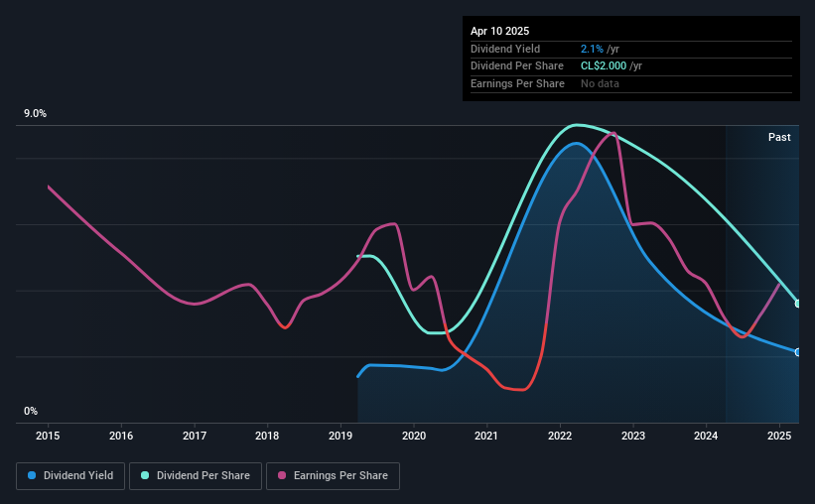815x504 pixels.
Task: Click the teal Dividend Per Share peak near 2022
Action: click(x=576, y=125)
